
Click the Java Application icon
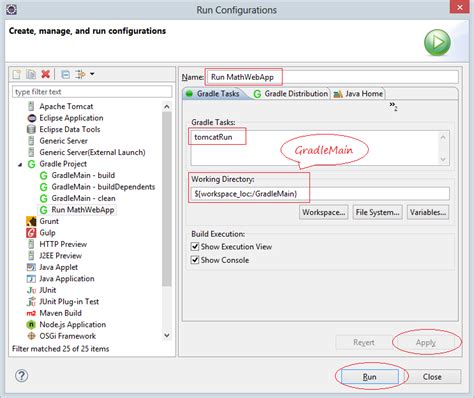coord(31,279)
